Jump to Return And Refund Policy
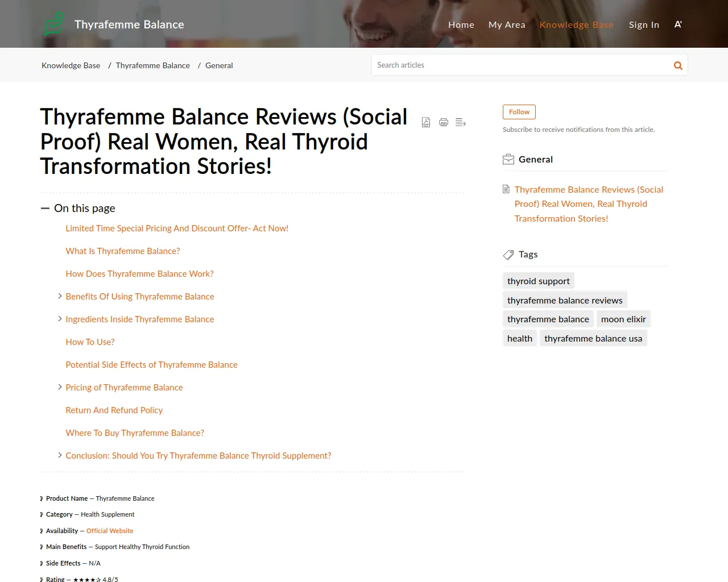Viewport: 728px width, 582px height. [x=114, y=410]
